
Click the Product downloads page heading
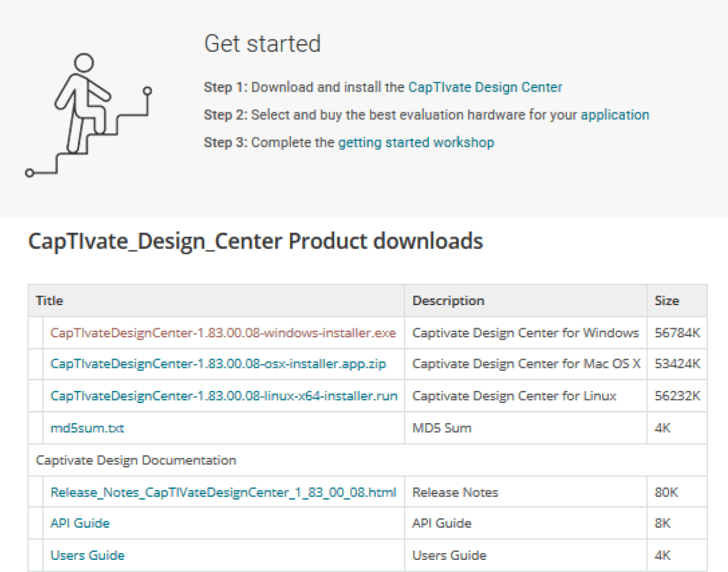tap(255, 241)
